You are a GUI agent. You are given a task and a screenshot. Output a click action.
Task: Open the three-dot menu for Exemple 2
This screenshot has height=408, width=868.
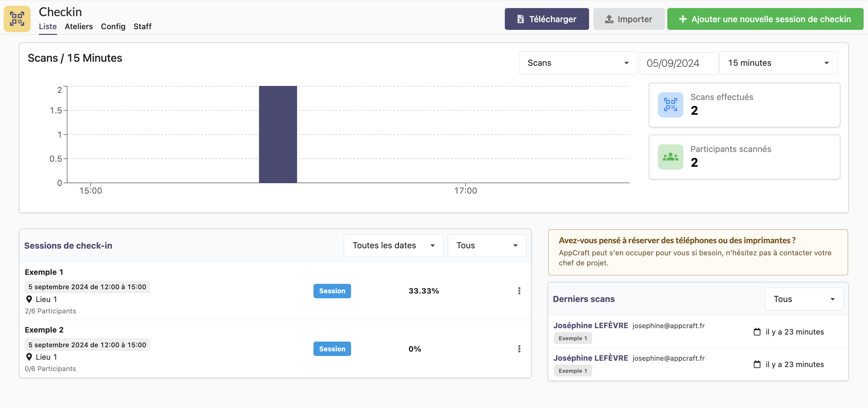[x=519, y=349]
